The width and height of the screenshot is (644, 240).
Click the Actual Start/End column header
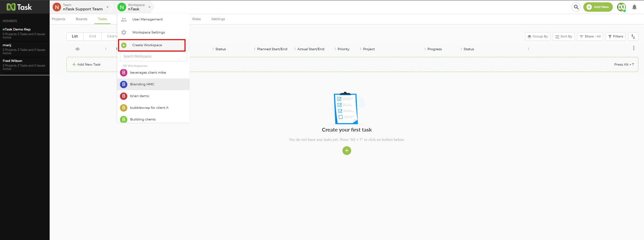311,49
